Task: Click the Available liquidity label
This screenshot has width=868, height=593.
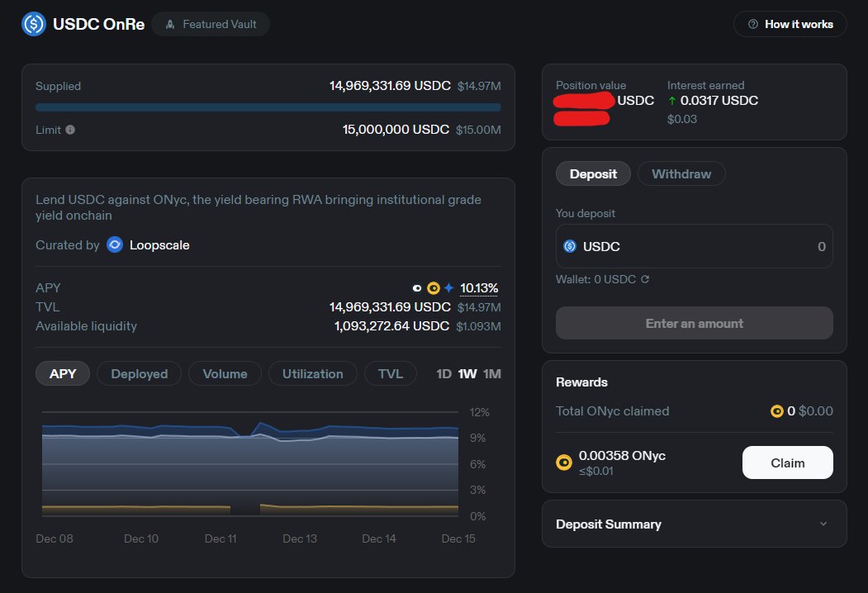Action: [x=86, y=326]
